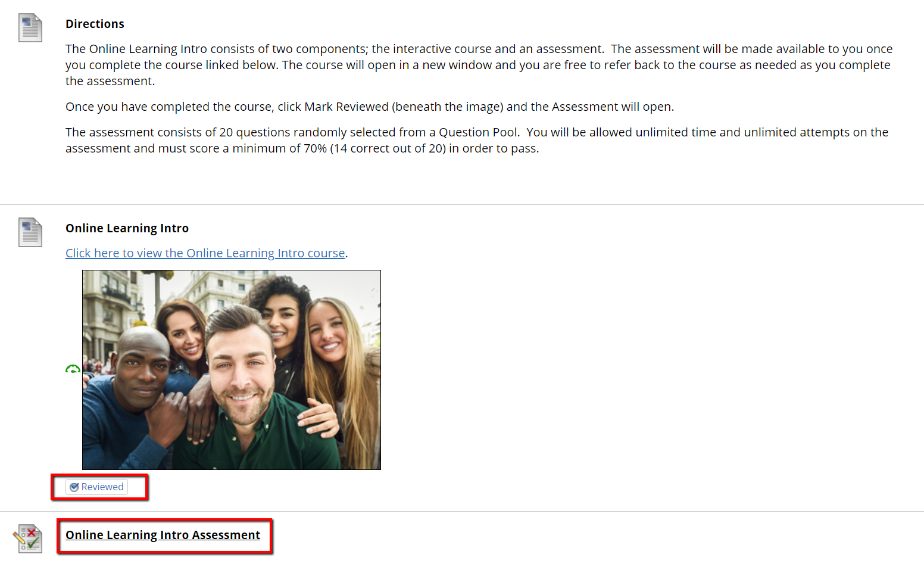
Task: Click the man in the blue sweater
Action: [x=137, y=399]
